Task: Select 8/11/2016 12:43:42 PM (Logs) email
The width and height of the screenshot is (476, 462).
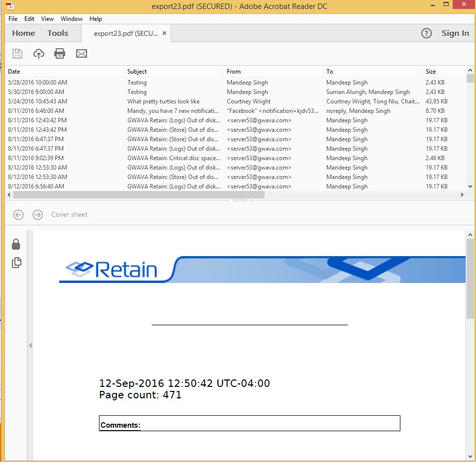Action: [x=236, y=120]
